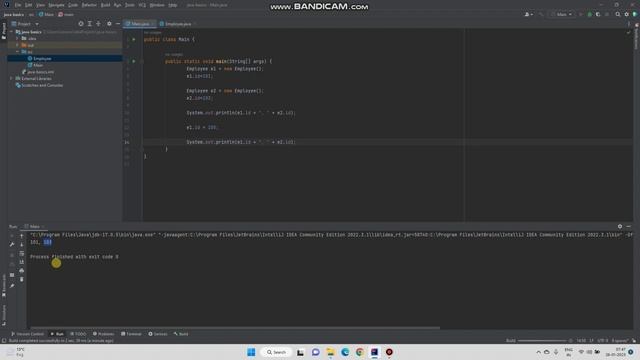Click run gutter icon beside main method
Screen dimensions: 640x360
coord(133,61)
